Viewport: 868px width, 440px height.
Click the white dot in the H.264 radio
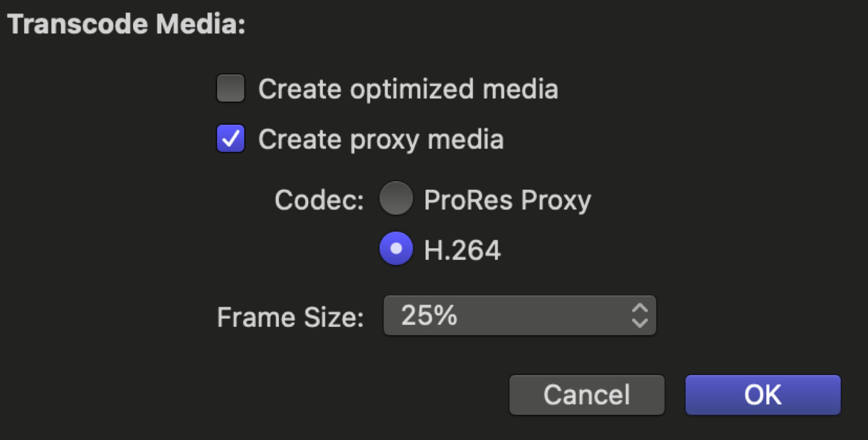coord(396,249)
